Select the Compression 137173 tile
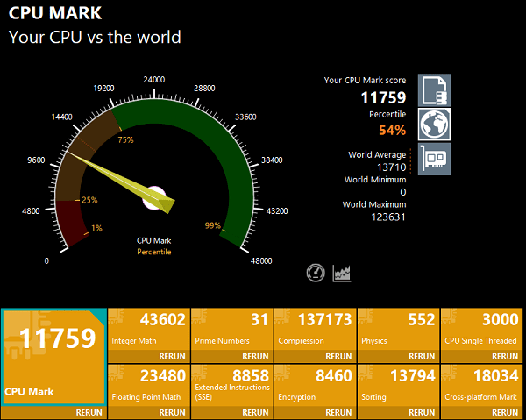The width and height of the screenshot is (526, 420). tap(316, 330)
